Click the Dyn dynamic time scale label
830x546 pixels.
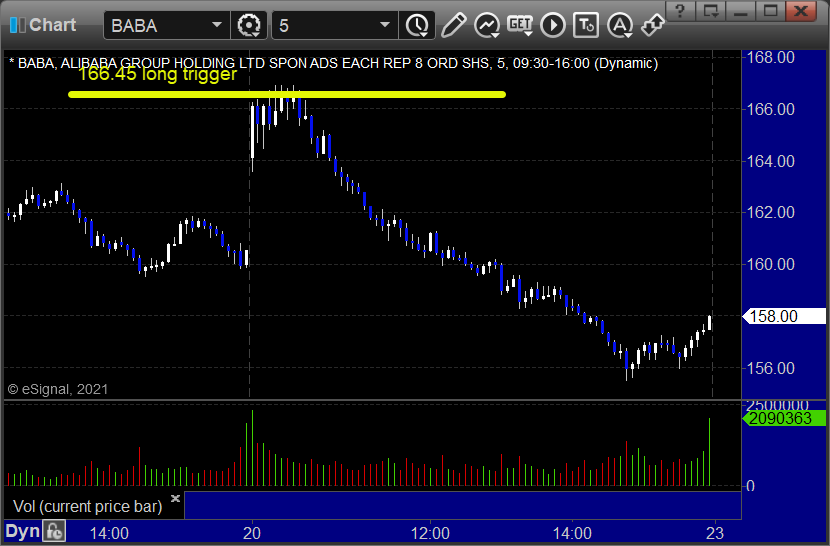click(x=22, y=531)
